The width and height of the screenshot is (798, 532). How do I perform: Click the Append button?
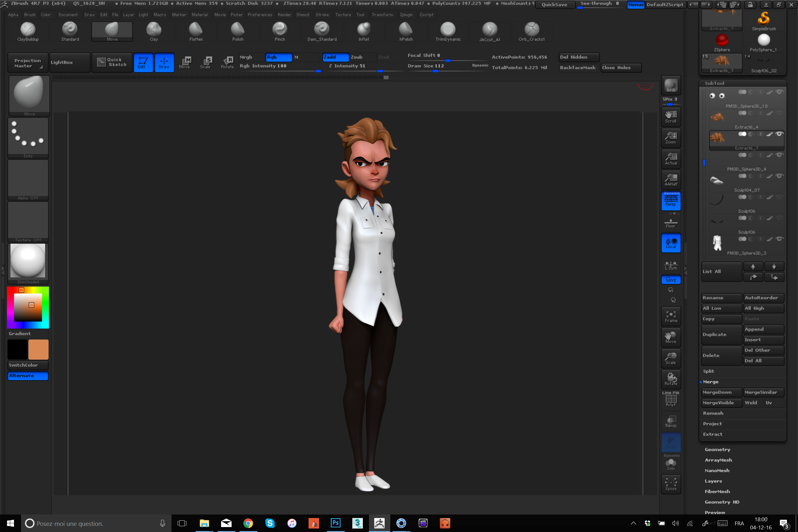pyautogui.click(x=763, y=329)
